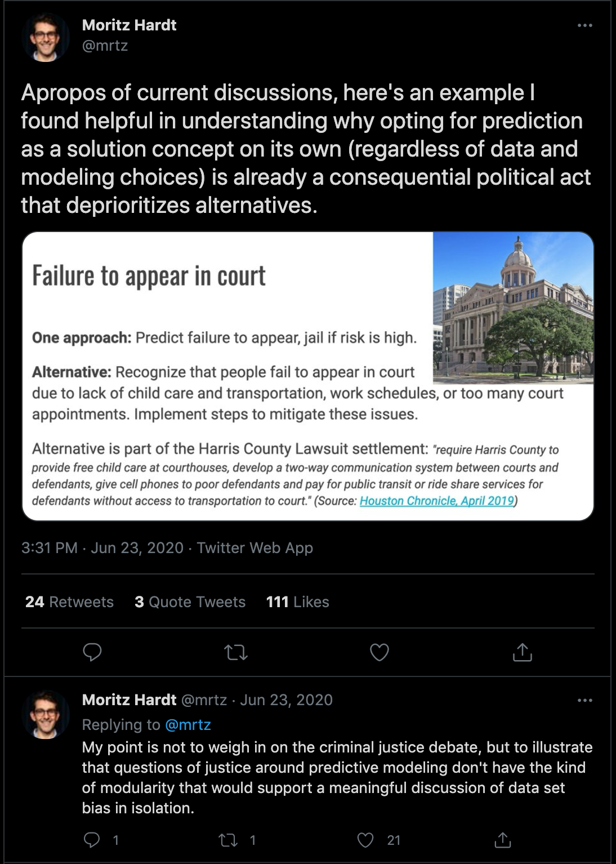Open Moritz Hardt name in the reply
This screenshot has width=616, height=864.
[129, 700]
